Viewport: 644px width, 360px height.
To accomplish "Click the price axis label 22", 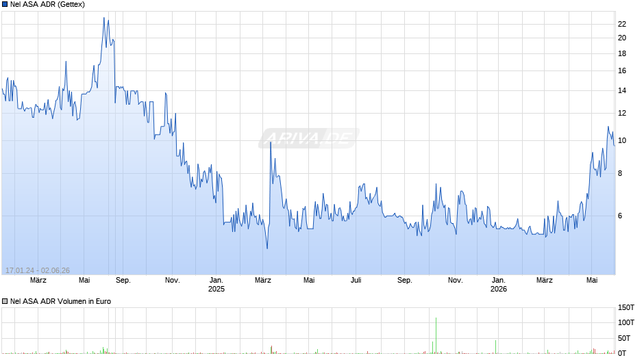I will pyautogui.click(x=622, y=24).
